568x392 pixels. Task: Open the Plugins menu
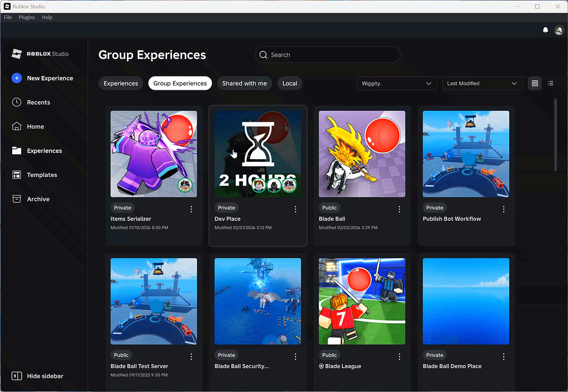27,17
